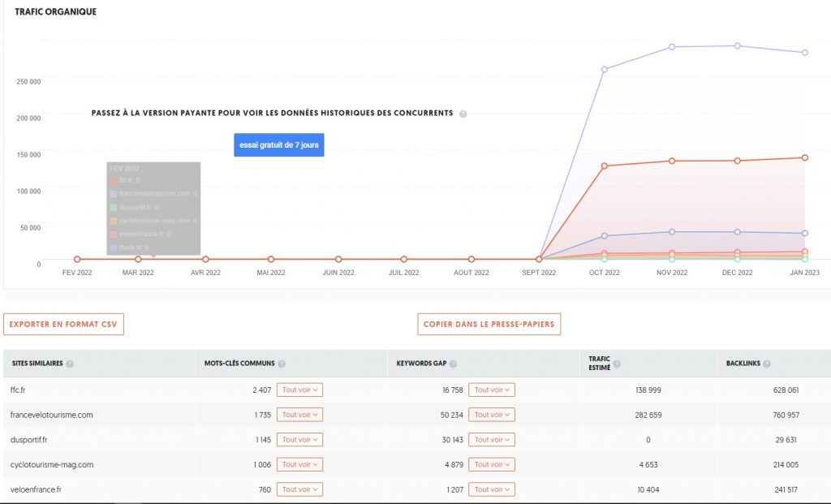Image resolution: width=831 pixels, height=504 pixels.
Task: Start the essai gratuit de 7 jours
Action: 279,145
